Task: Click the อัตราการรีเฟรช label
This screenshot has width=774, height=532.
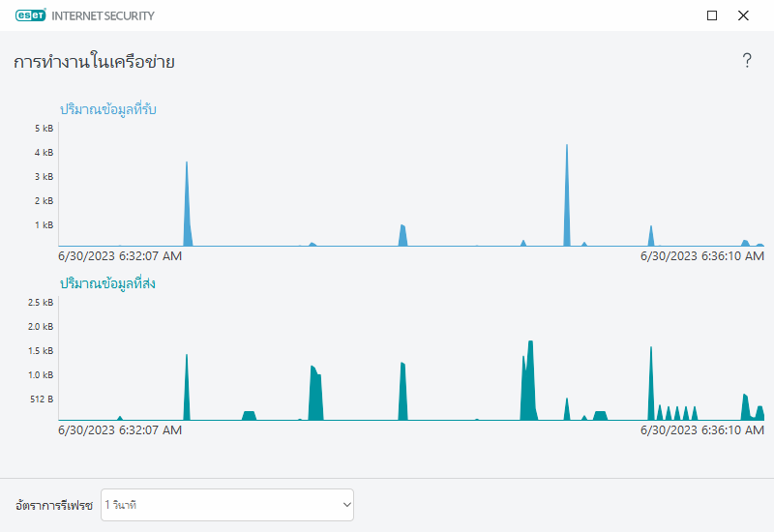Action: (54, 505)
